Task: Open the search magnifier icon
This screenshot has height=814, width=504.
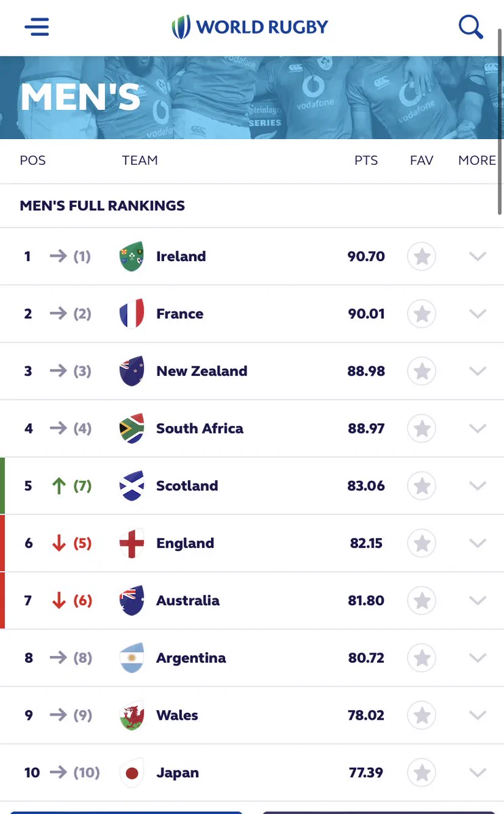Action: (470, 27)
